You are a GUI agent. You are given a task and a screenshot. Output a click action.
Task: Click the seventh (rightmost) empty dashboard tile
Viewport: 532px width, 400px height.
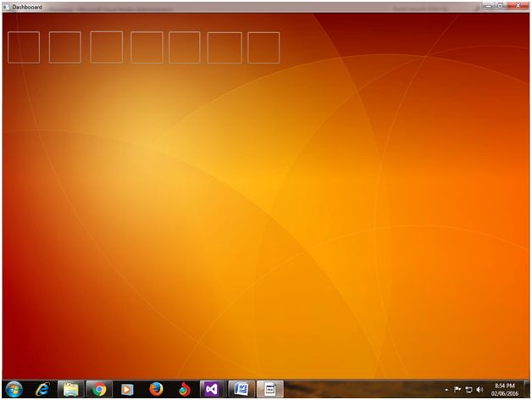click(x=263, y=47)
